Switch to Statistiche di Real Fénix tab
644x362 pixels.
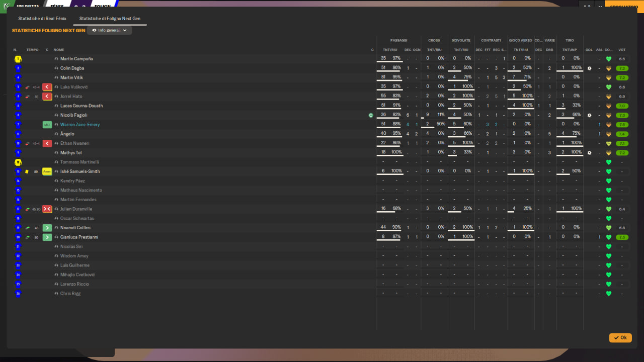[42, 19]
